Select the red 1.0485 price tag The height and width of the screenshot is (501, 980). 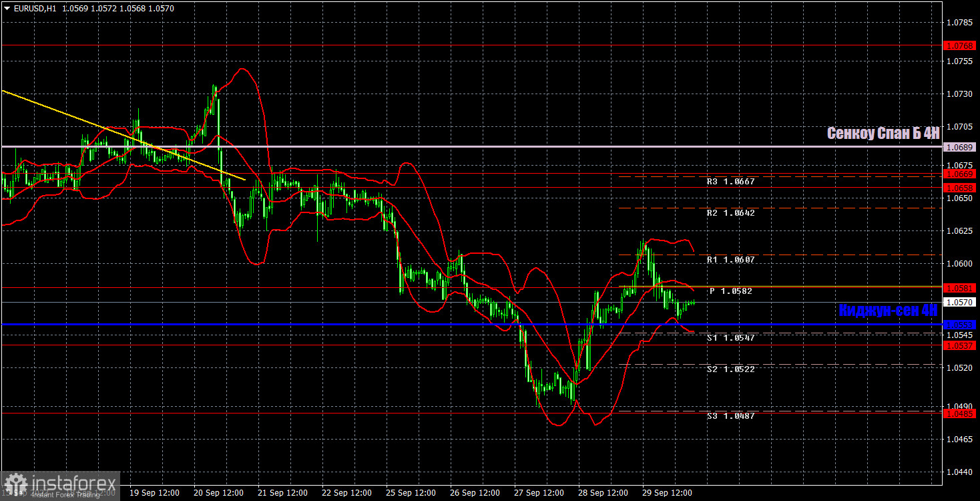(960, 413)
